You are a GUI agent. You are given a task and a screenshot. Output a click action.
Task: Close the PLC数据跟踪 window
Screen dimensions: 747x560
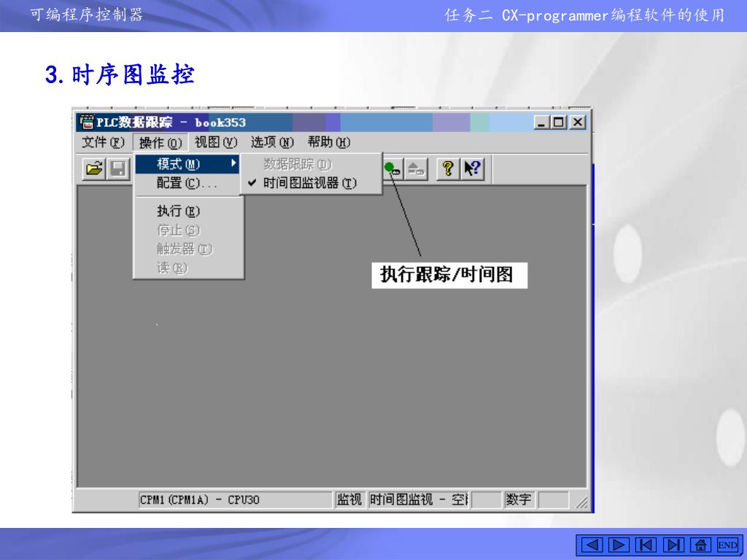[578, 122]
